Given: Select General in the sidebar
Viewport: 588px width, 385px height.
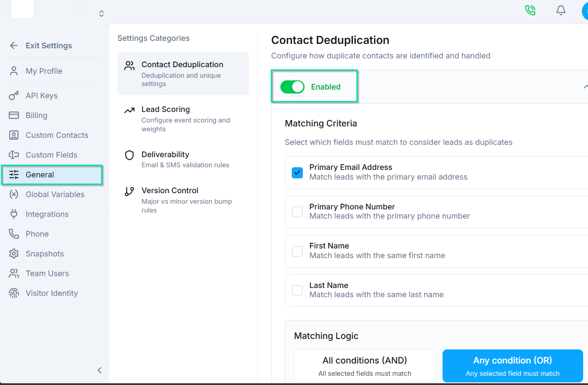Looking at the screenshot, I should (52, 175).
